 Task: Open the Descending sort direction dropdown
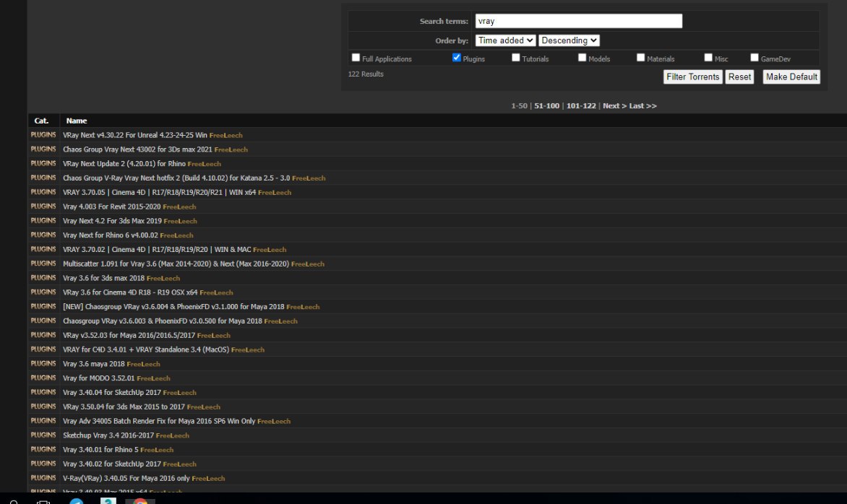[569, 40]
